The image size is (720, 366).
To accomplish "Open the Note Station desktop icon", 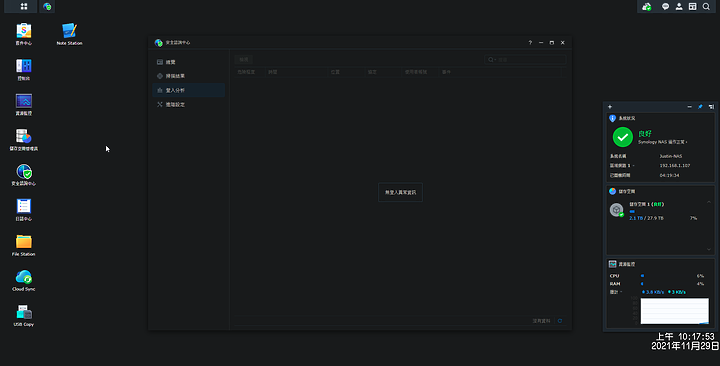I will pos(69,34).
